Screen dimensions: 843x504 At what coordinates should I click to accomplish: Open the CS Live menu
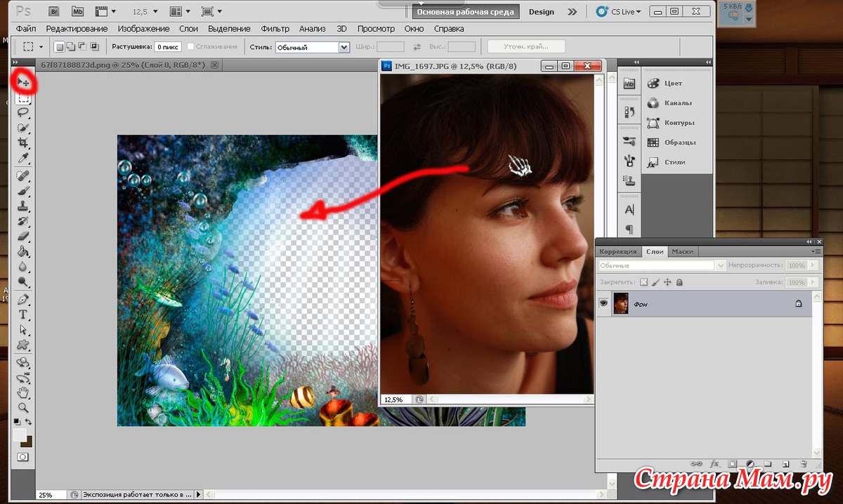(x=618, y=12)
